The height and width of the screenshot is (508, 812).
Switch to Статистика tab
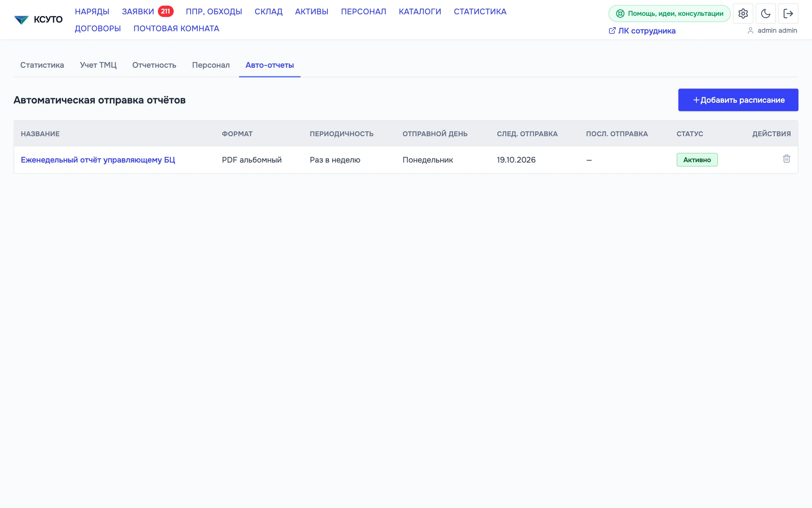tap(42, 65)
